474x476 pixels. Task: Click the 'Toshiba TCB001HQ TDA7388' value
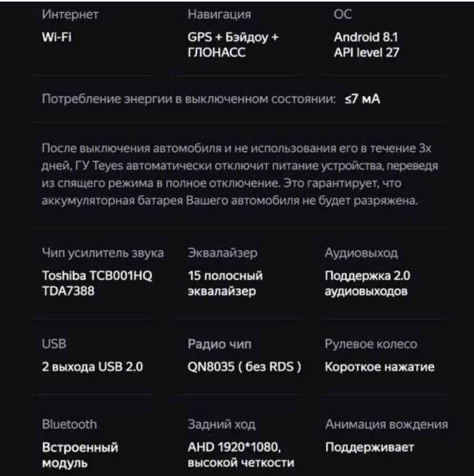(97, 283)
